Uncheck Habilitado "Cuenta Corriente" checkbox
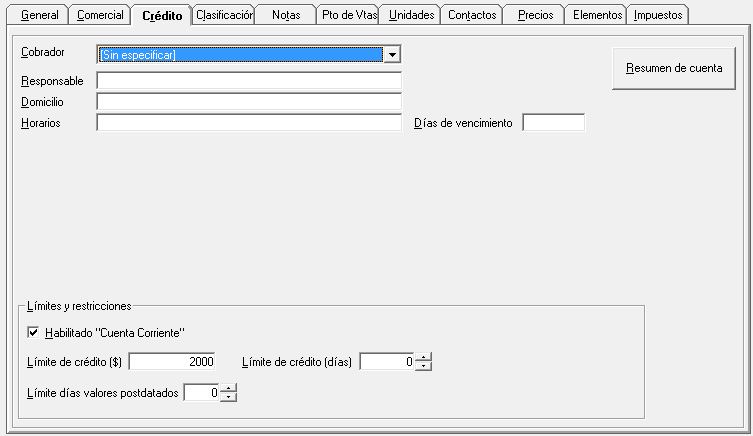Image resolution: width=753 pixels, height=436 pixels. [x=34, y=332]
